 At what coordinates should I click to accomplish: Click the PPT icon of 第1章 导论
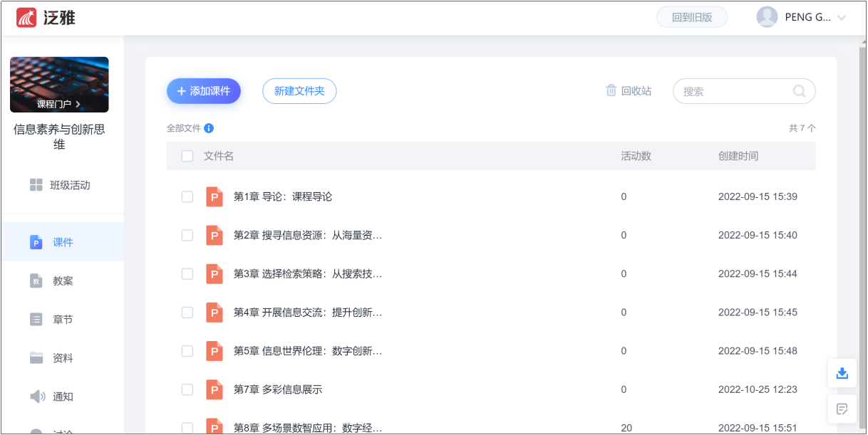tap(215, 196)
